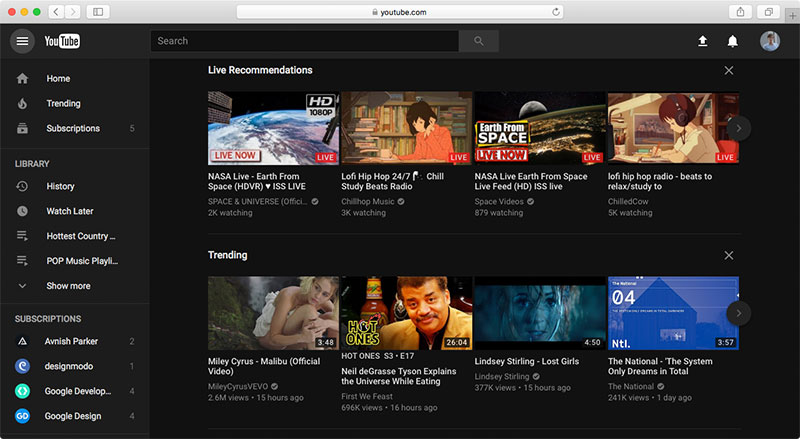The image size is (800, 439).
Task: Open Watch Later in the sidebar
Action: [x=74, y=211]
